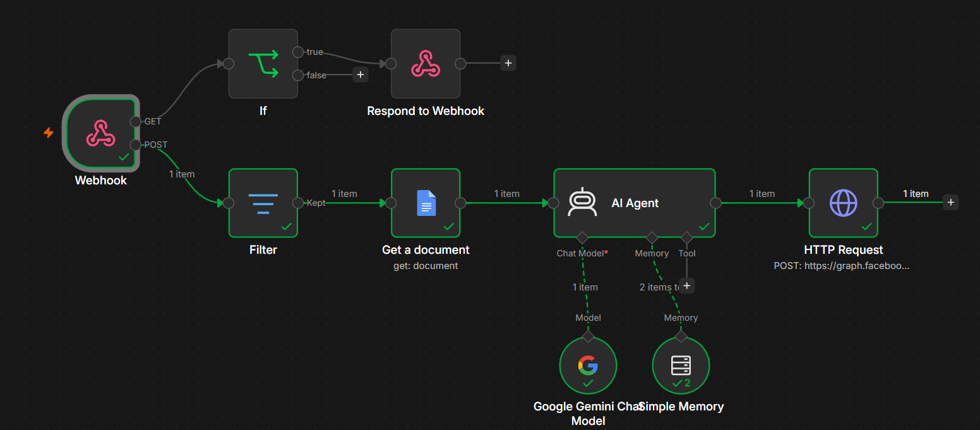
Task: Open the If node branch icon
Action: 263,63
